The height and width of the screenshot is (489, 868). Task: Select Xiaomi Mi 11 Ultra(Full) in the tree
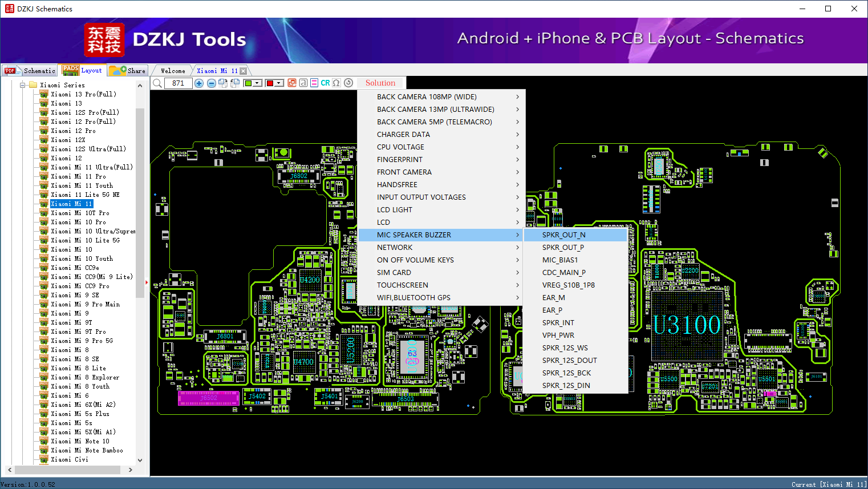[92, 167]
